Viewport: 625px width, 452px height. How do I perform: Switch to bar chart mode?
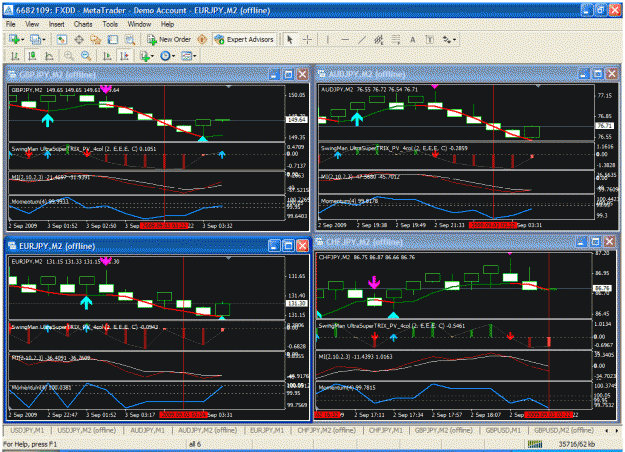(x=15, y=56)
